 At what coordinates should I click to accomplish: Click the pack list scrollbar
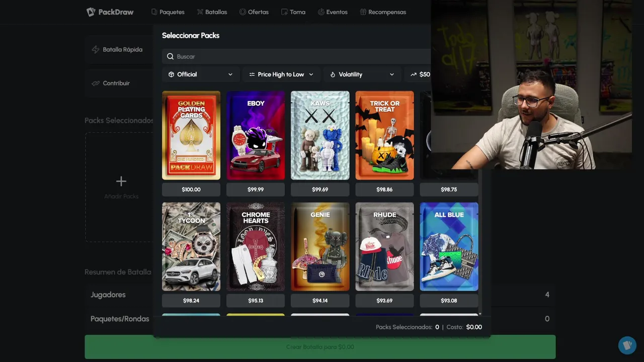point(480,241)
